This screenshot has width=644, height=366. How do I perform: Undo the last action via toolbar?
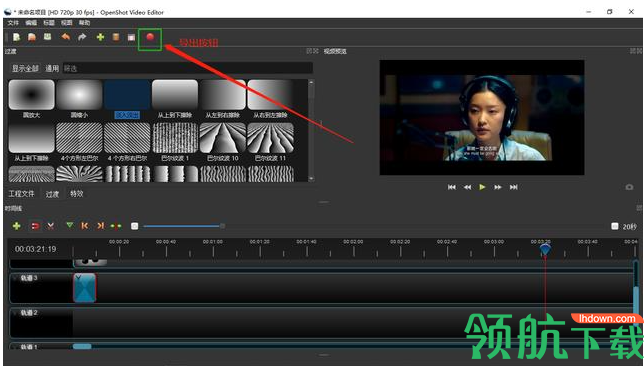click(x=66, y=37)
